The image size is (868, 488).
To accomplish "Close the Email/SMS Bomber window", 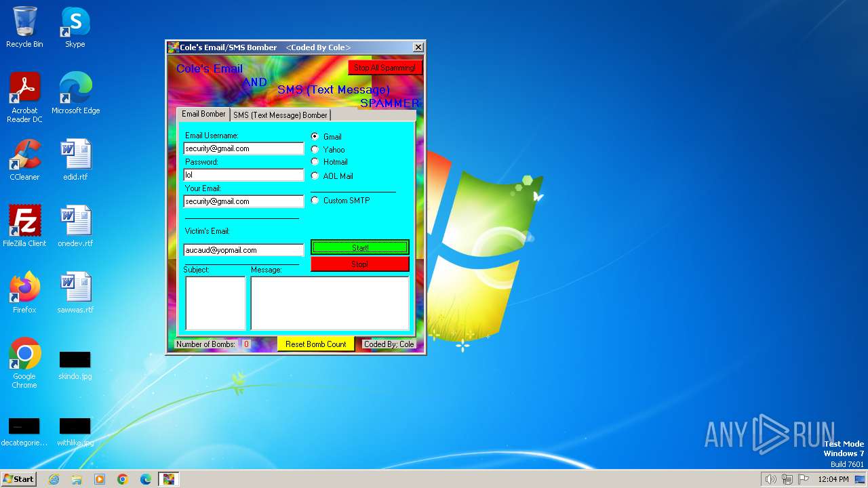I will pos(418,47).
